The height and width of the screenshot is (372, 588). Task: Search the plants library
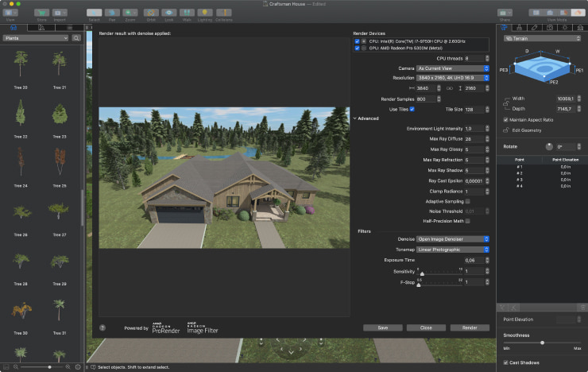pyautogui.click(x=76, y=38)
